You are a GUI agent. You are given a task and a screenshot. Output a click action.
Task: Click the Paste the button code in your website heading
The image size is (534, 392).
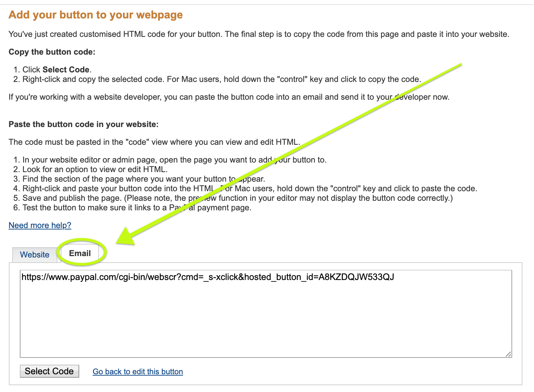pos(84,124)
